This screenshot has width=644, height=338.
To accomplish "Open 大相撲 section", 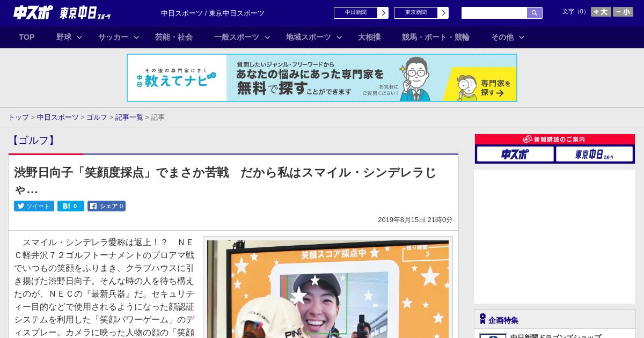I will pos(369,37).
